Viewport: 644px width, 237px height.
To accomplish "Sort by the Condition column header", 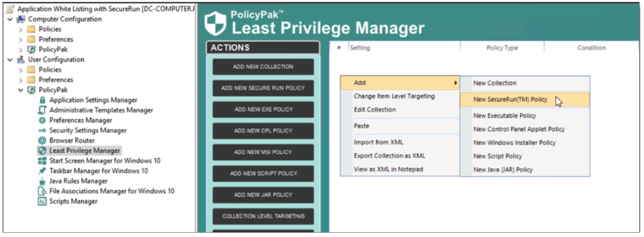I will (591, 48).
